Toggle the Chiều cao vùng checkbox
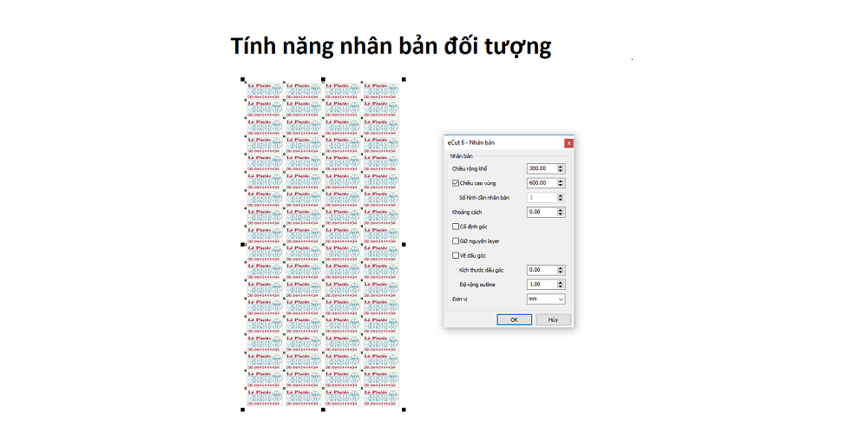This screenshot has height=434, width=868. pos(456,182)
